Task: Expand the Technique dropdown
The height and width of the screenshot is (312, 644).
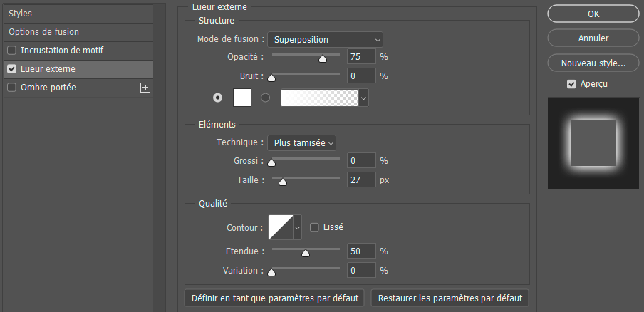Action: 301,143
